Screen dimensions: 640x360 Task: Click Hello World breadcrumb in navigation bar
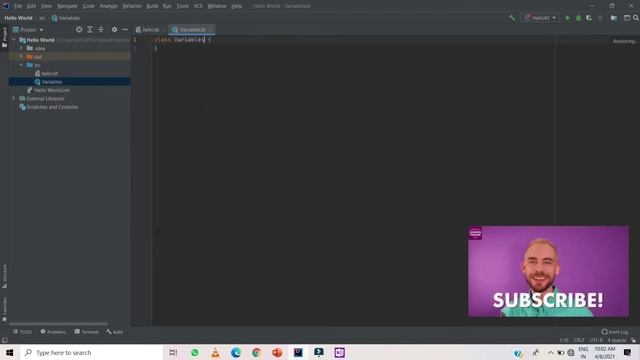18,18
